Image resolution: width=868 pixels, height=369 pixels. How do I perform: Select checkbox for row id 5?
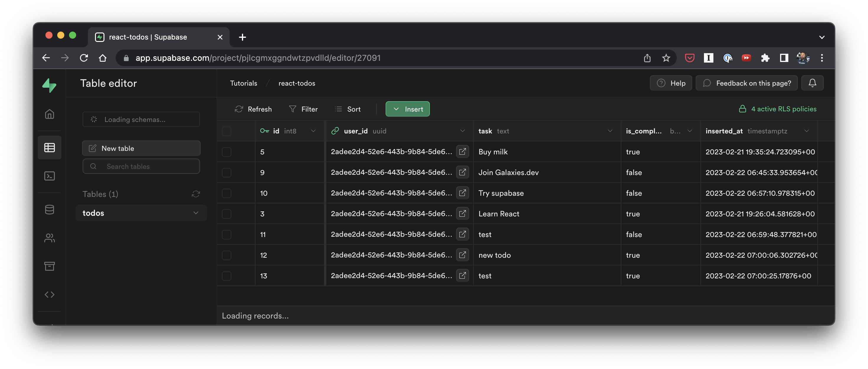point(226,152)
